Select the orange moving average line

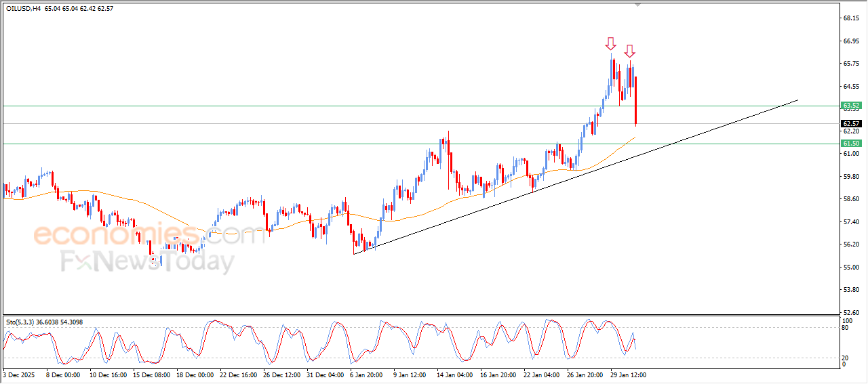(136, 200)
